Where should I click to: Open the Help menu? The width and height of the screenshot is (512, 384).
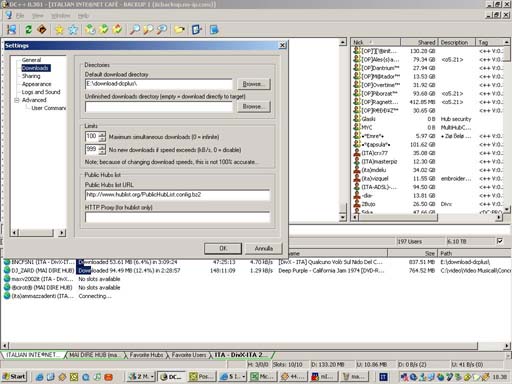83,16
